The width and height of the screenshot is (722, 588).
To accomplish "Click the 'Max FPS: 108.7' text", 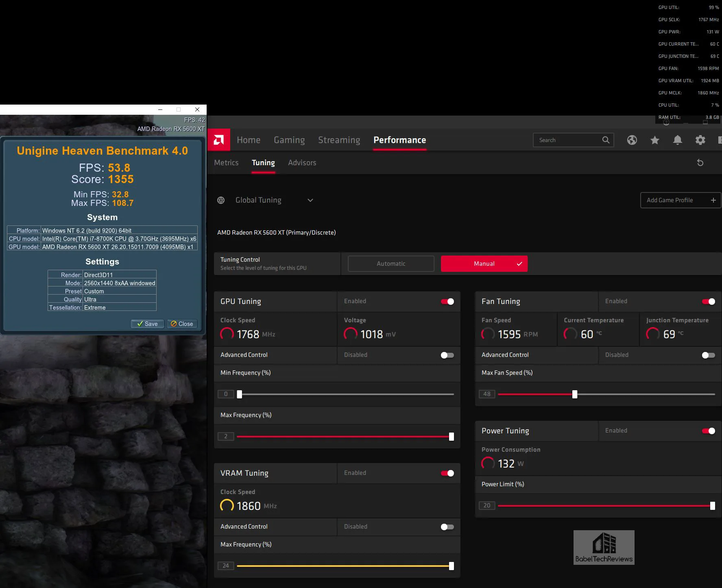I will 103,203.
